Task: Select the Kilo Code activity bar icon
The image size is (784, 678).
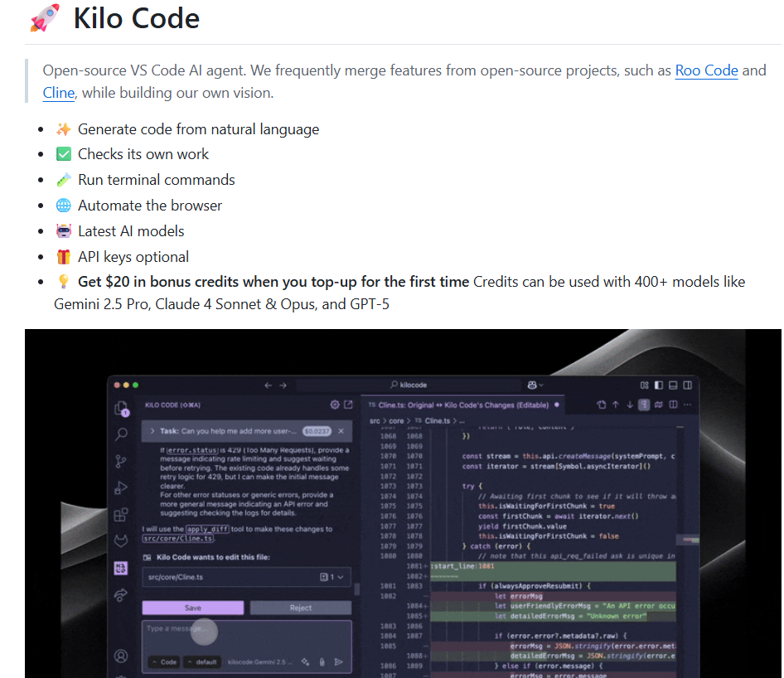Action: tap(121, 568)
